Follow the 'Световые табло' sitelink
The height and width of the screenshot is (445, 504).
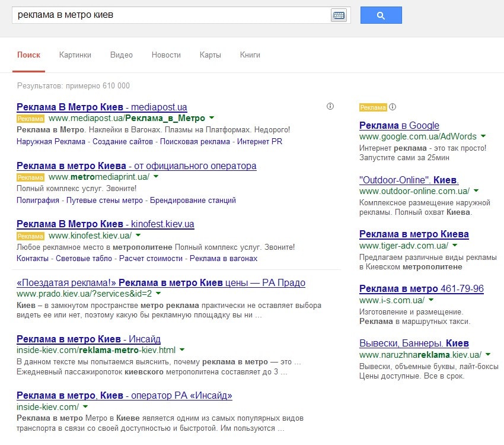[84, 259]
